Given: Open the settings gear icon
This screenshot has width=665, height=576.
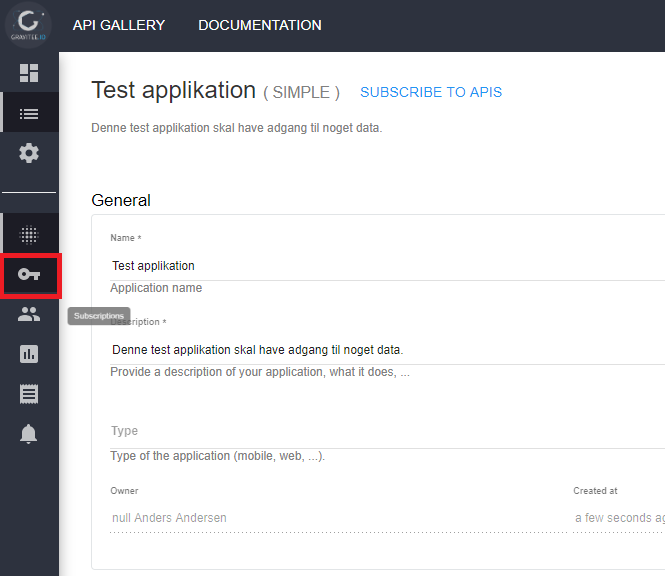Looking at the screenshot, I should pyautogui.click(x=29, y=153).
